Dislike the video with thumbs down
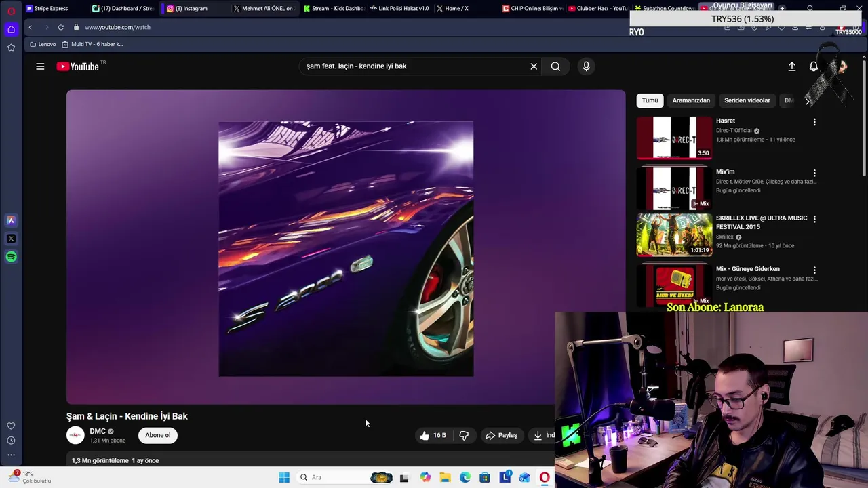868x488 pixels. tap(464, 435)
